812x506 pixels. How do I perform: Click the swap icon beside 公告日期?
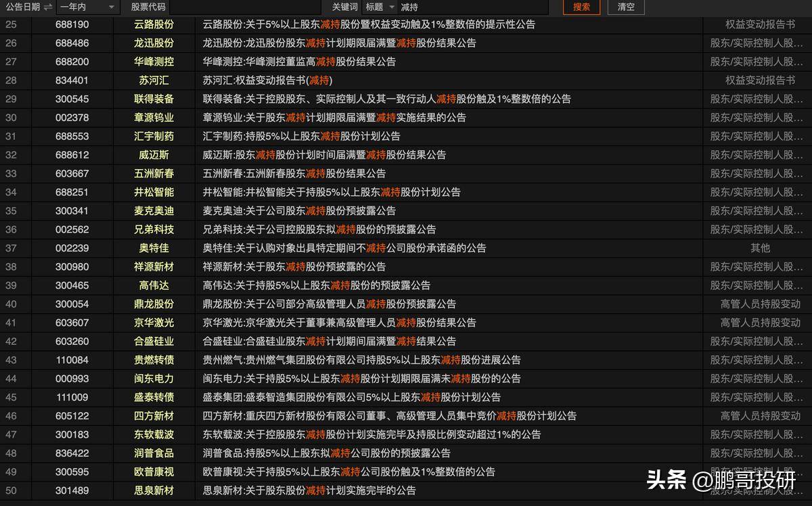(x=47, y=7)
